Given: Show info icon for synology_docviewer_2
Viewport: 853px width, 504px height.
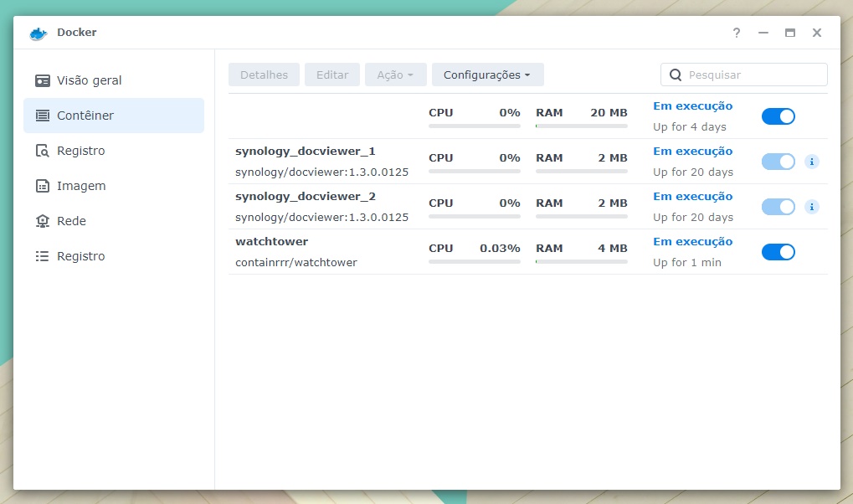Looking at the screenshot, I should (x=811, y=207).
